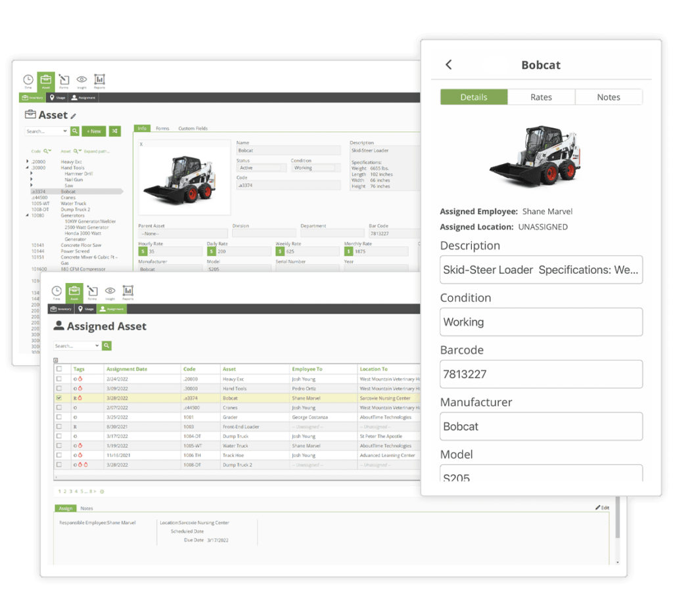
Task: Open the Time module in the Asset window
Action: (28, 81)
